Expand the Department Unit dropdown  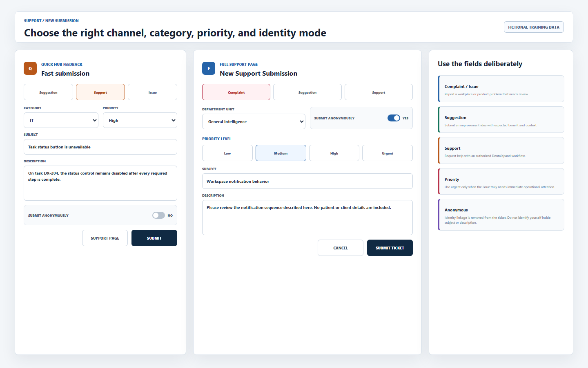254,121
